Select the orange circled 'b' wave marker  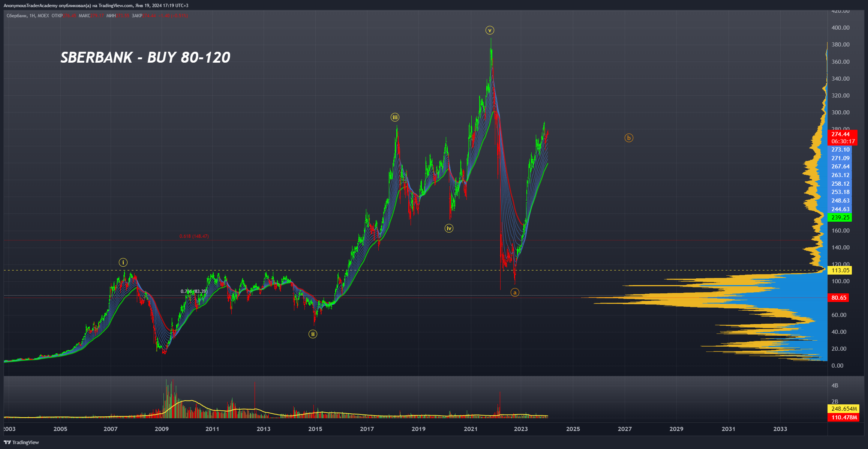point(629,138)
